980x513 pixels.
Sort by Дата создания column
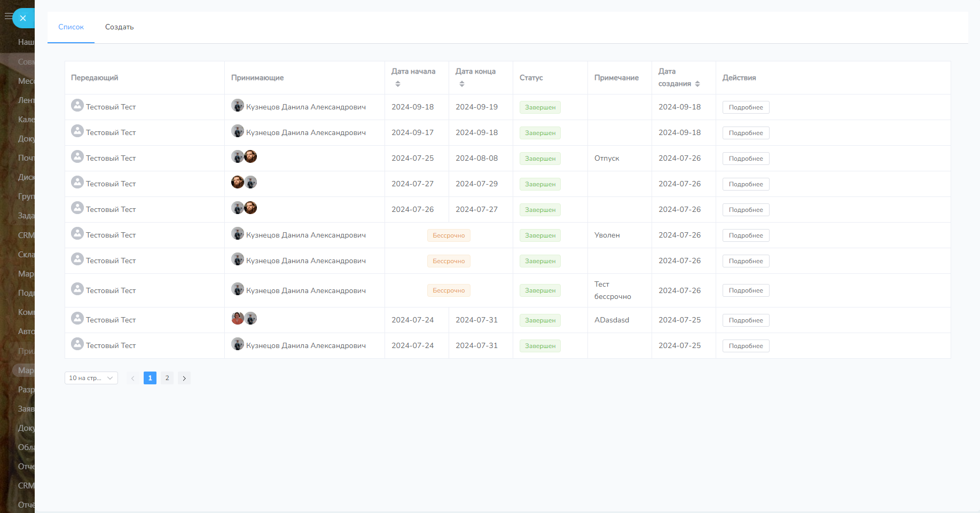pos(697,84)
